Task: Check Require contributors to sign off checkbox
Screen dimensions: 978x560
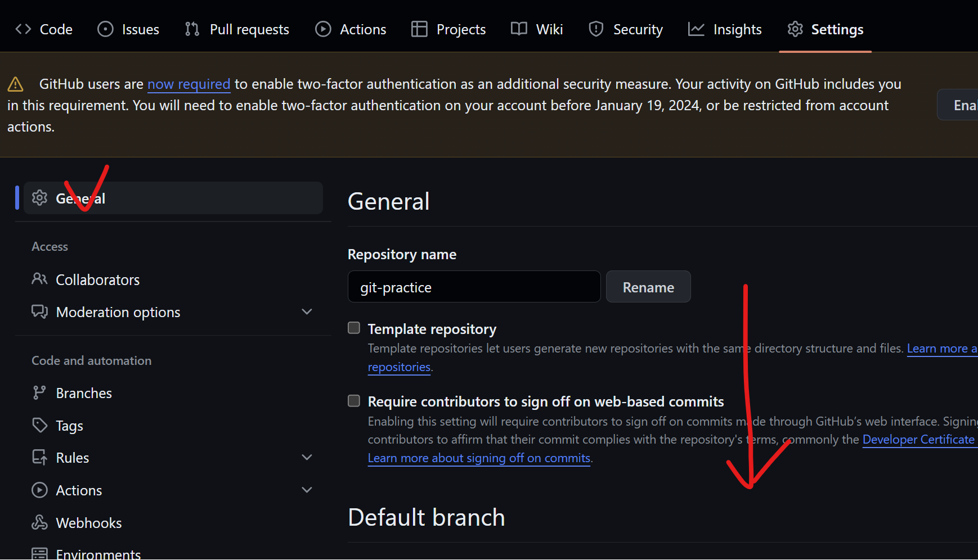Action: 354,401
